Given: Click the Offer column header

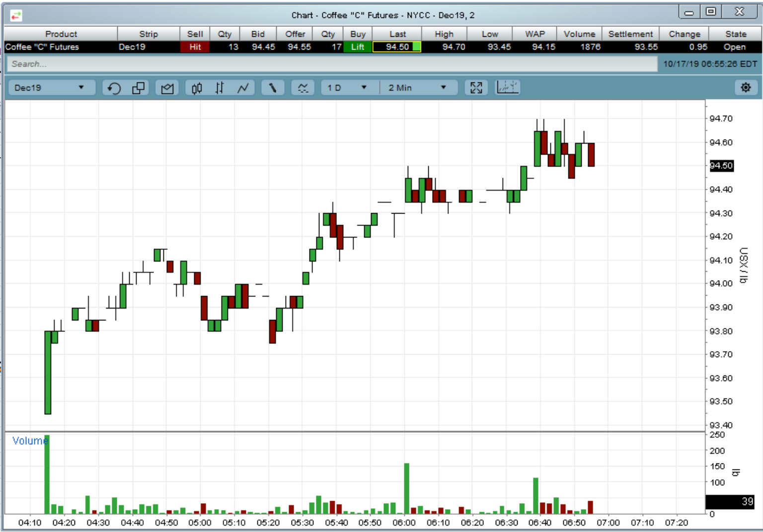Looking at the screenshot, I should (295, 34).
